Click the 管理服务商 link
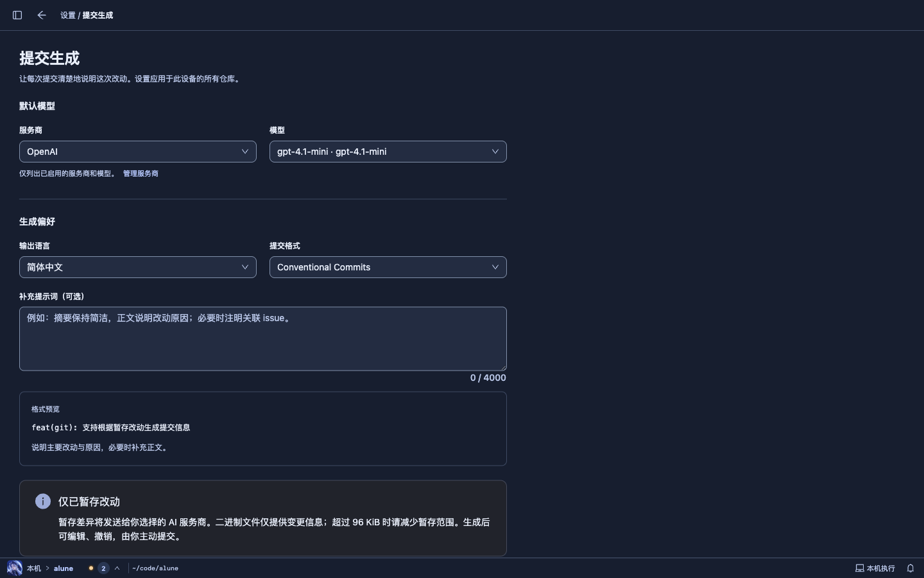This screenshot has width=924, height=578. pos(141,173)
